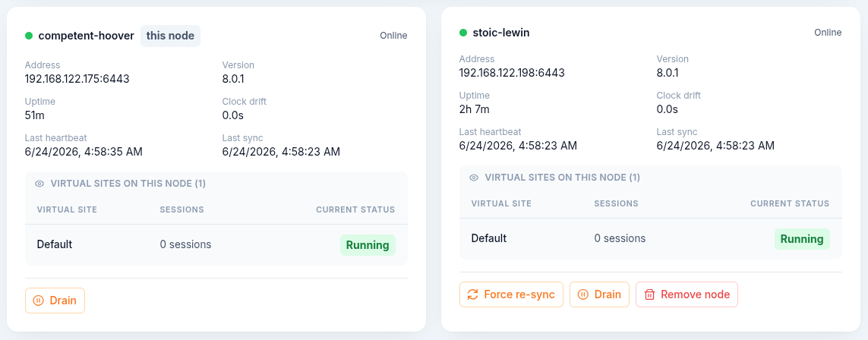This screenshot has width=868, height=340.
Task: Remove the stoic-lewin node
Action: [x=687, y=294]
